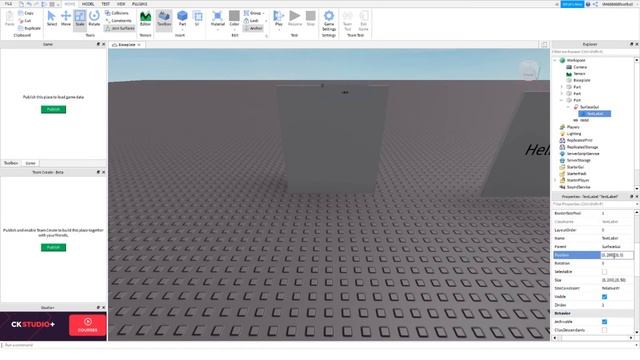
Task: Open the UI insert tool
Action: [x=198, y=18]
